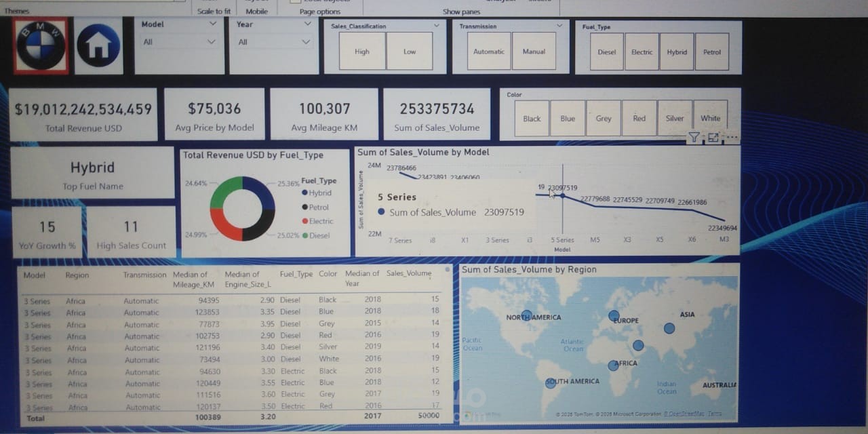The height and width of the screenshot is (434, 868).
Task: Go to the home page icon
Action: click(98, 46)
